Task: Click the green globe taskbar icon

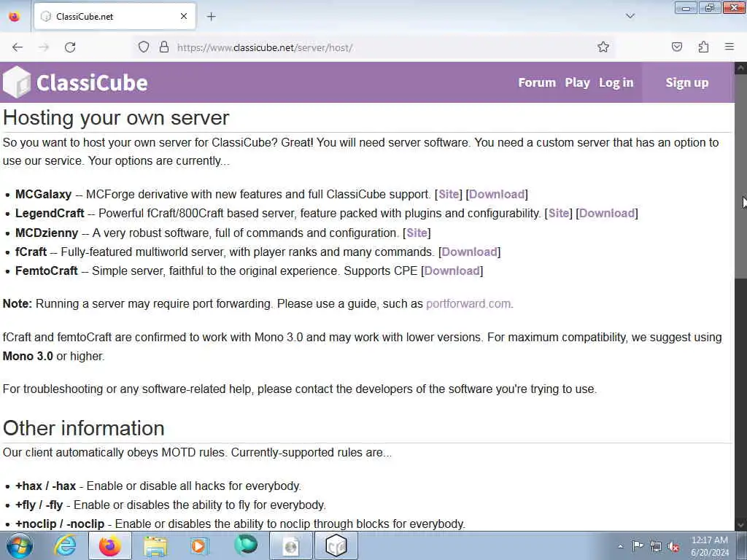Action: point(245,545)
